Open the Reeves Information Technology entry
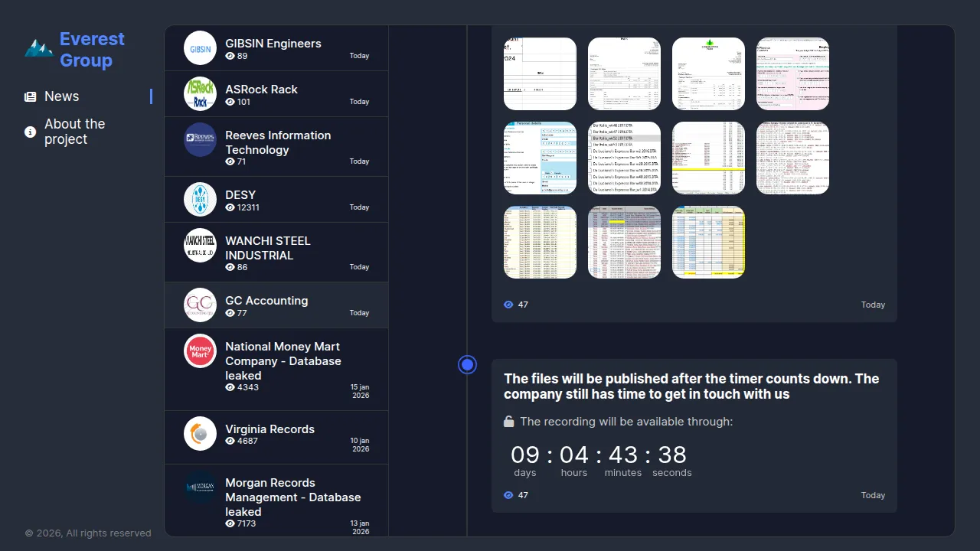 tap(276, 147)
